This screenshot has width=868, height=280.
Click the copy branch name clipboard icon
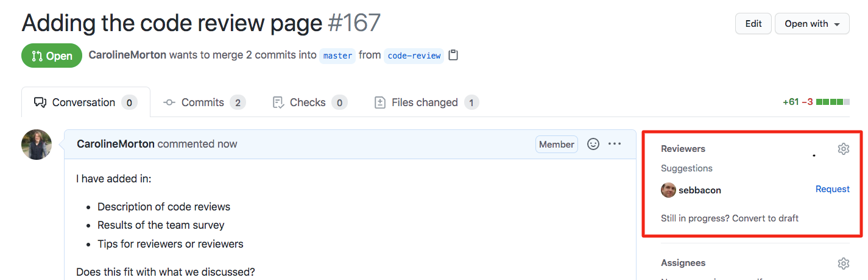click(453, 56)
